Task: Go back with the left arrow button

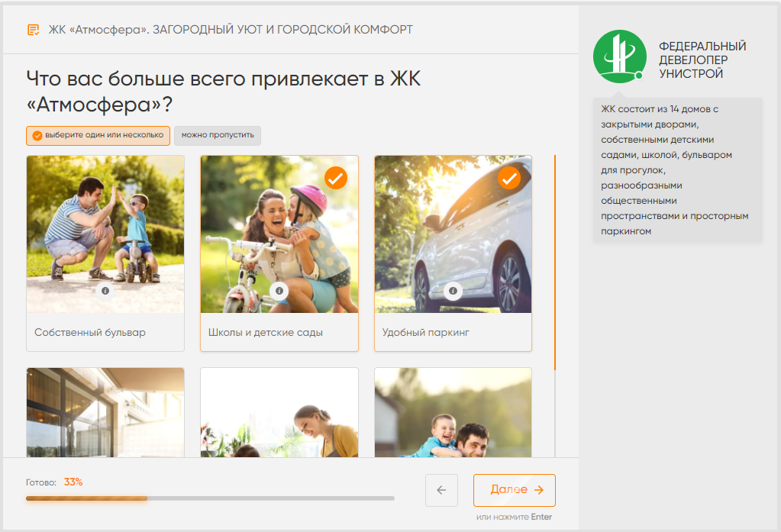Action: pyautogui.click(x=441, y=490)
